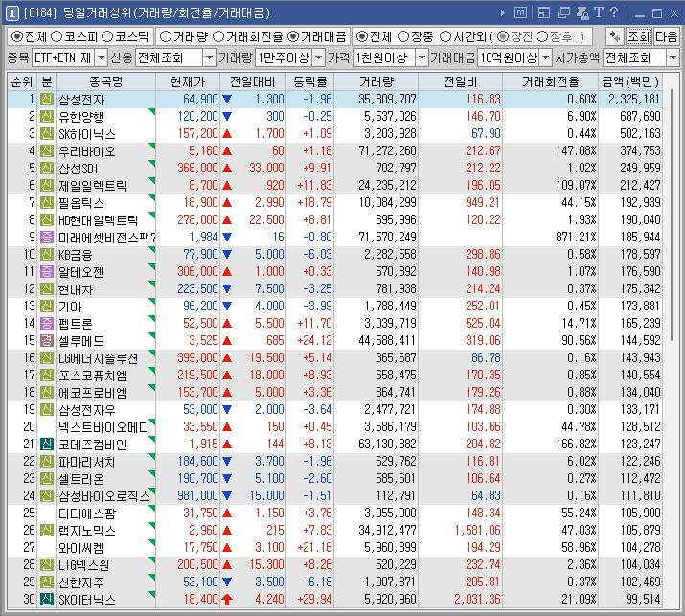Click the 신 badge in 현대차 row
Screen dimensions: 685x616
point(47,288)
